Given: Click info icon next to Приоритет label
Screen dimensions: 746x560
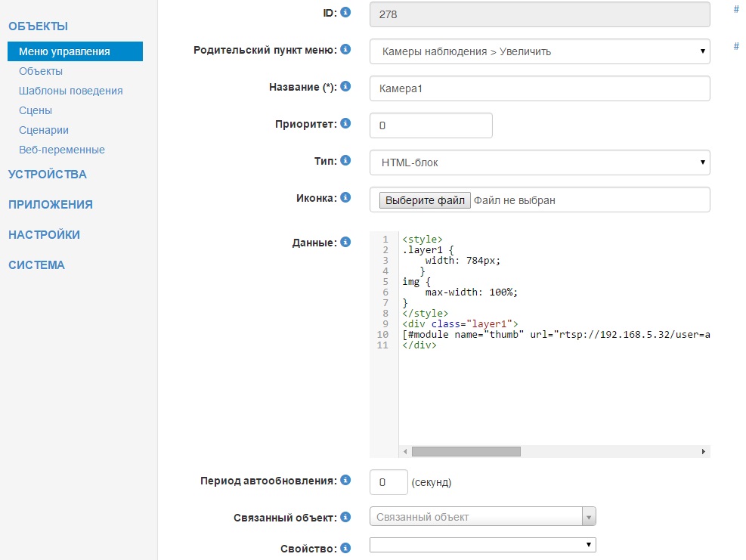Looking at the screenshot, I should point(345,123).
